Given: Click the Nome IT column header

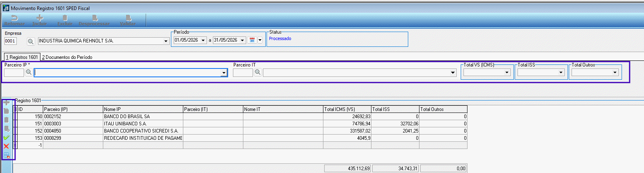Looking at the screenshot, I should click(x=283, y=109).
